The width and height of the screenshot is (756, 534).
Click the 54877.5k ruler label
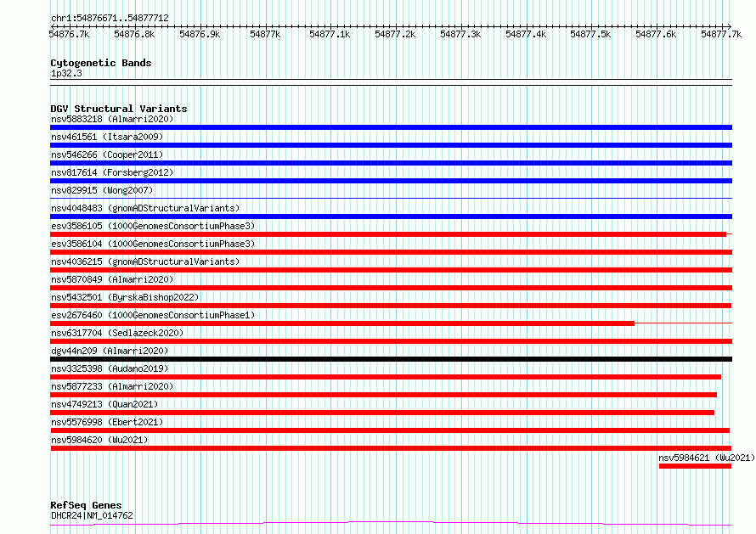click(x=590, y=34)
